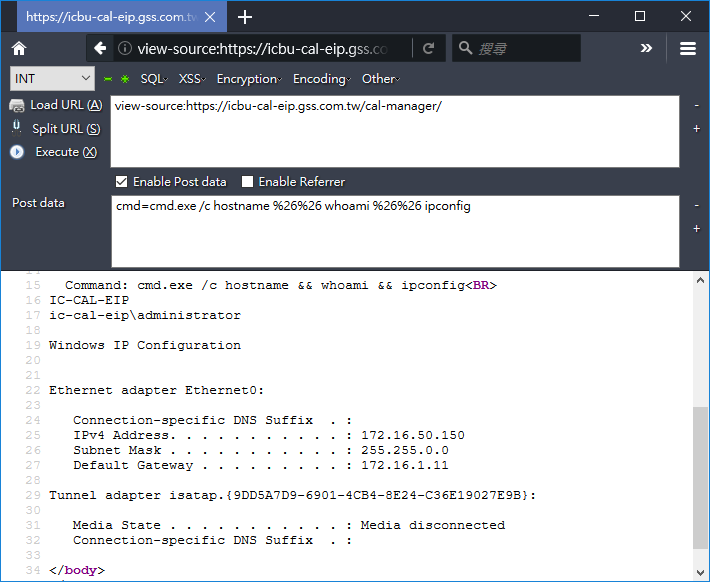Click the Tunnel adapter isatap line
Viewport: 710px width, 582px height.
pyautogui.click(x=293, y=495)
